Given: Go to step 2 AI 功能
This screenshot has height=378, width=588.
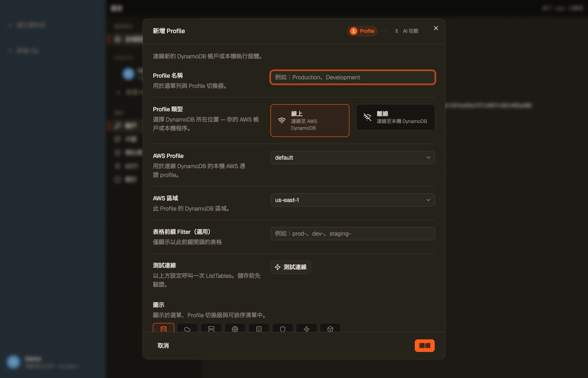Looking at the screenshot, I should 406,31.
